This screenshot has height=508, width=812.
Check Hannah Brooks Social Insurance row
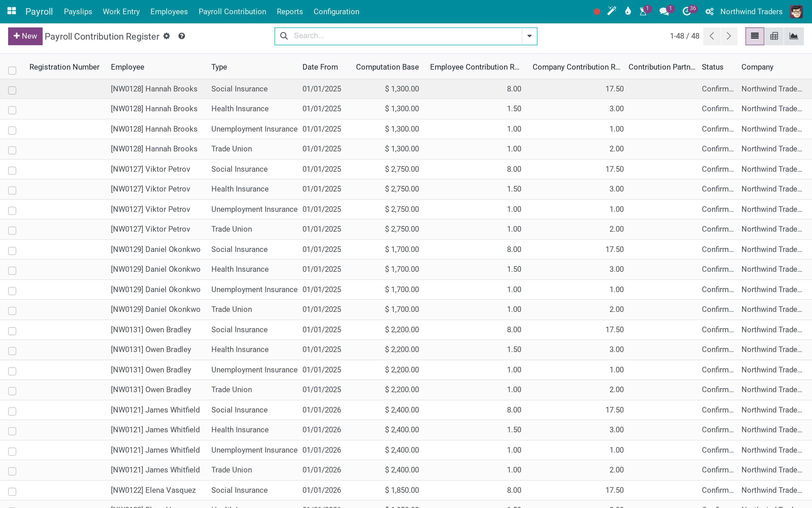12,90
